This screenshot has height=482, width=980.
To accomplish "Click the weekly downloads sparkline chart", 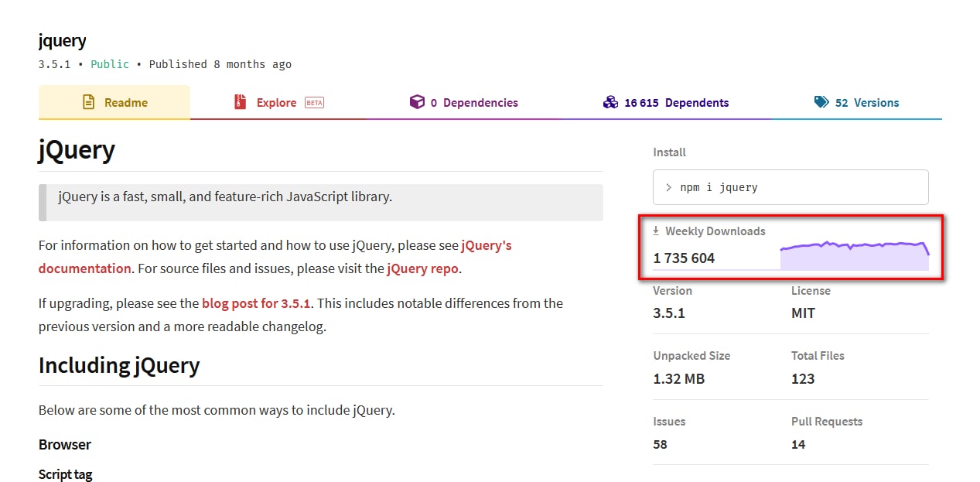I will (x=855, y=256).
